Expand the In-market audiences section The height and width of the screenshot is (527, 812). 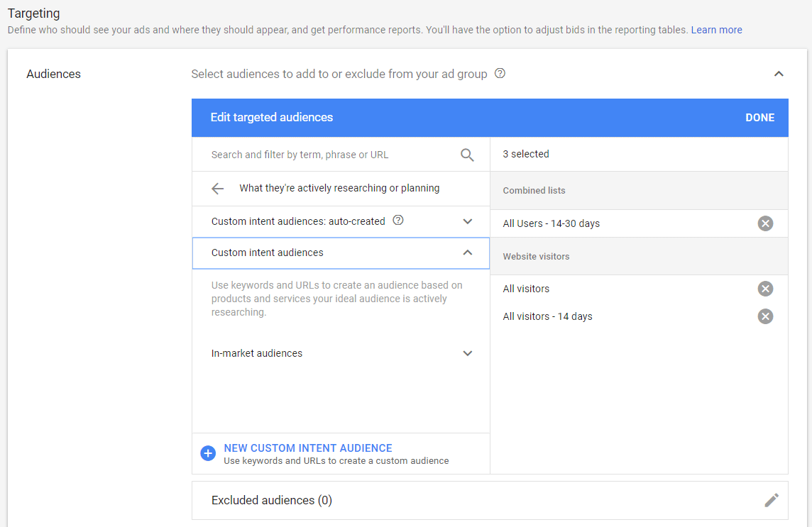point(467,353)
